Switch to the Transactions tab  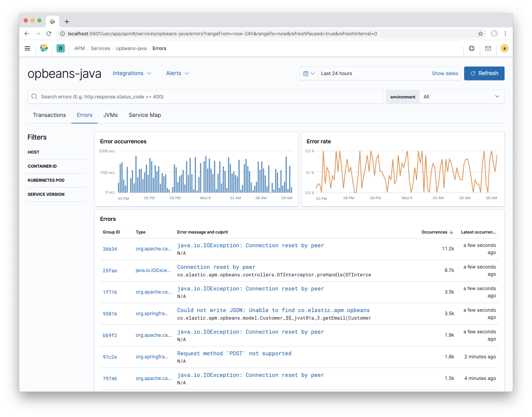tap(49, 115)
